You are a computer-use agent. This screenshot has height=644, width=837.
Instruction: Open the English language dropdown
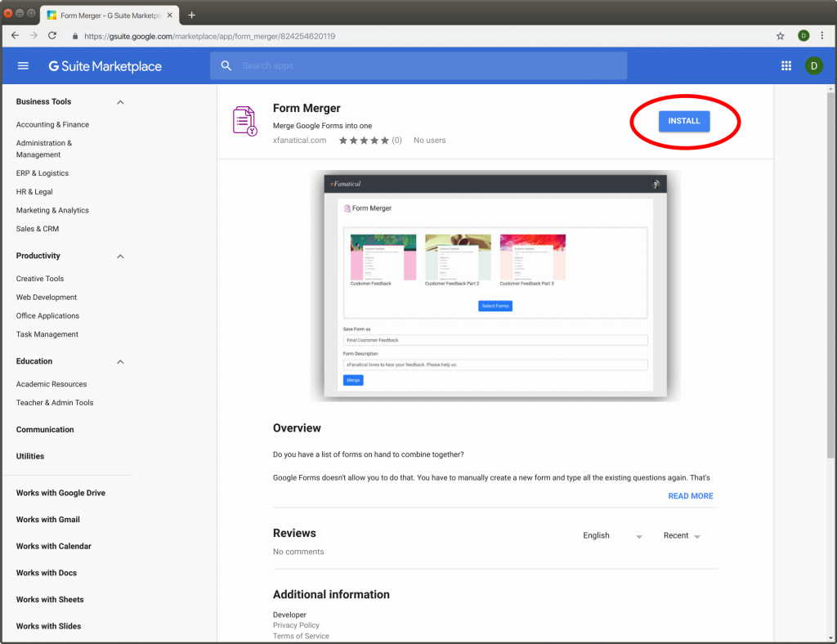pos(612,535)
